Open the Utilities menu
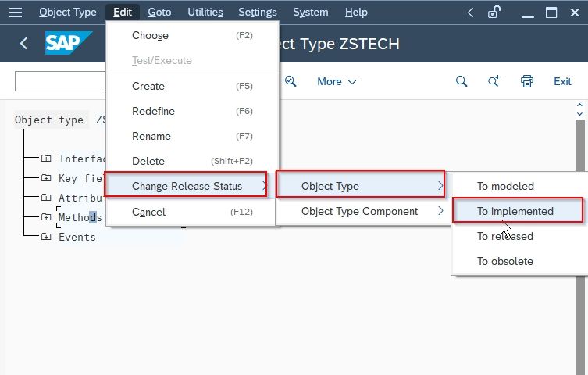 click(x=205, y=12)
